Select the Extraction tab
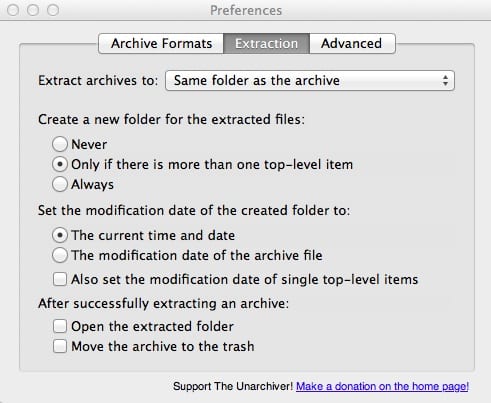 coord(266,43)
